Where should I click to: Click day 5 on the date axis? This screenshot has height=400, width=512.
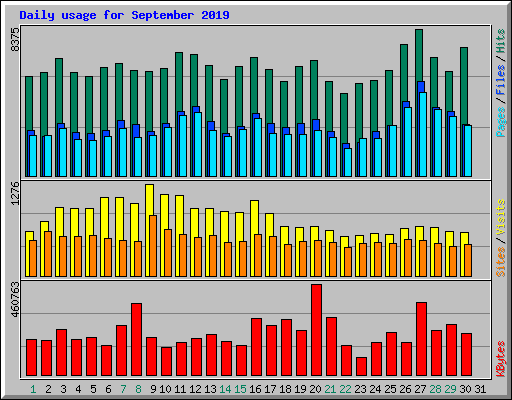93,389
